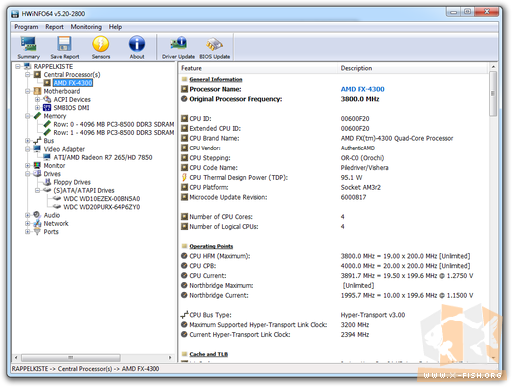The image size is (512, 387).
Task: Select the Northbridge Current row
Action: [333, 295]
